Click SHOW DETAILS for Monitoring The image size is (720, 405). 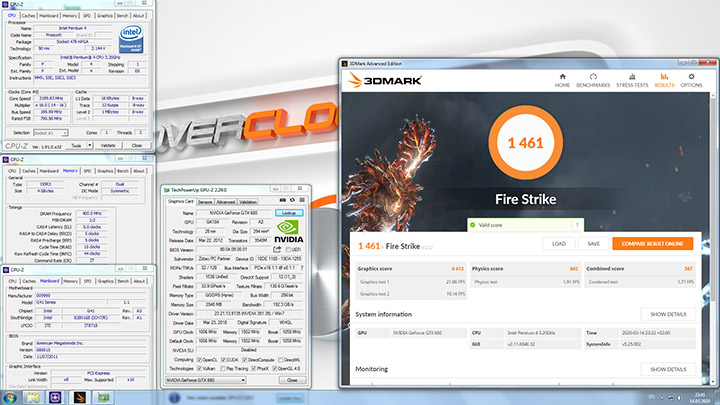(x=668, y=369)
